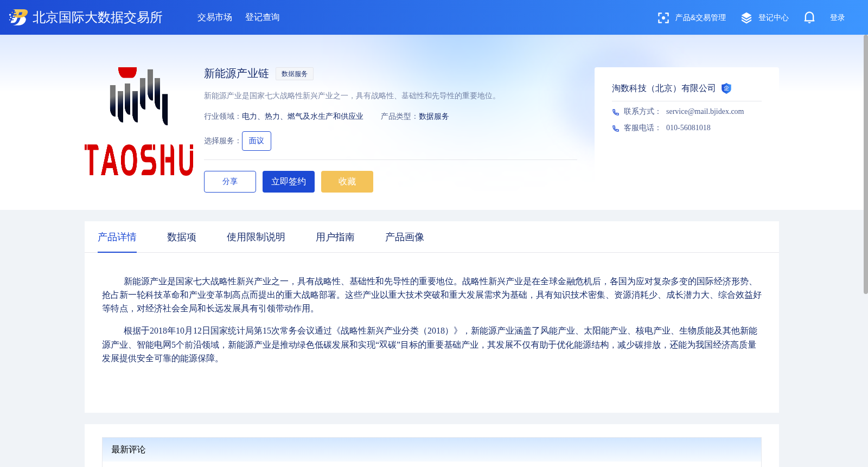Click the enterprise verified badge icon
Image resolution: width=868 pixels, height=467 pixels.
(726, 88)
